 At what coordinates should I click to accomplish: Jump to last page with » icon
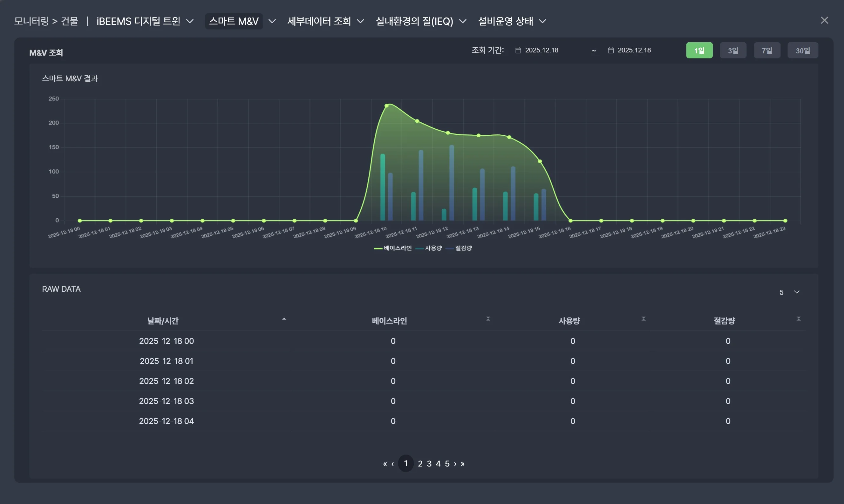pyautogui.click(x=462, y=464)
